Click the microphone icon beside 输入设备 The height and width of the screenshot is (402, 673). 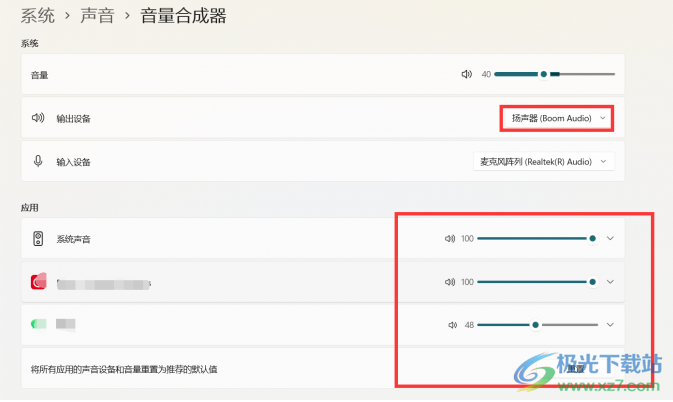38,161
